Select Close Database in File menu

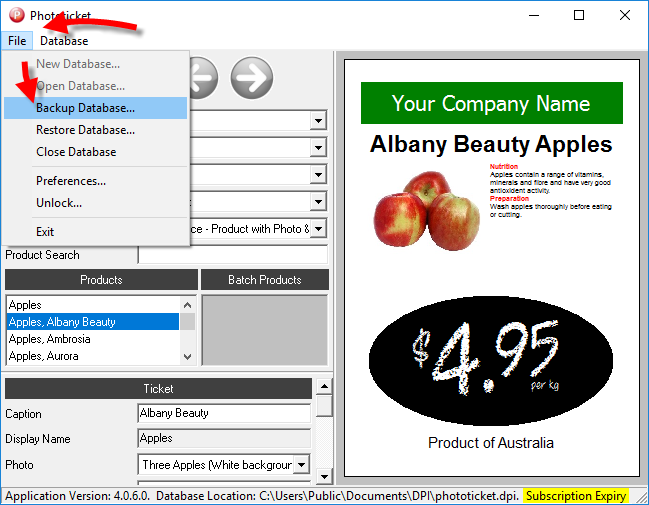[76, 152]
